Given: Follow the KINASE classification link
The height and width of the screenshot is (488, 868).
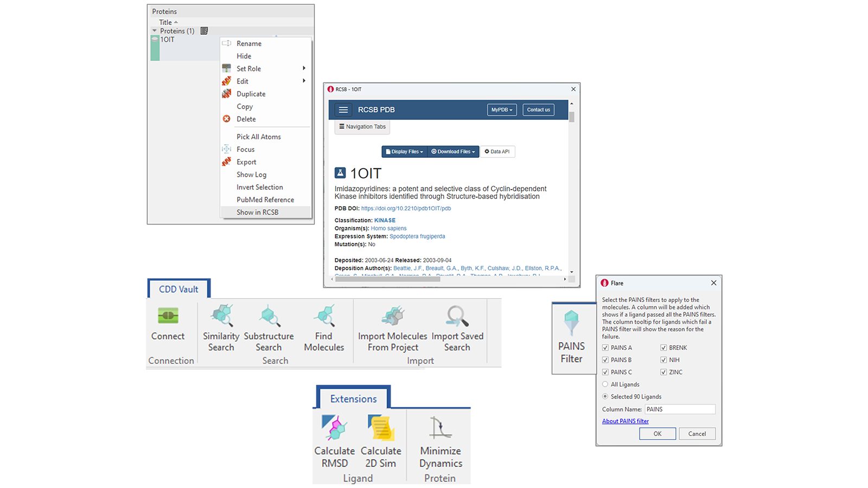Looking at the screenshot, I should click(x=385, y=220).
